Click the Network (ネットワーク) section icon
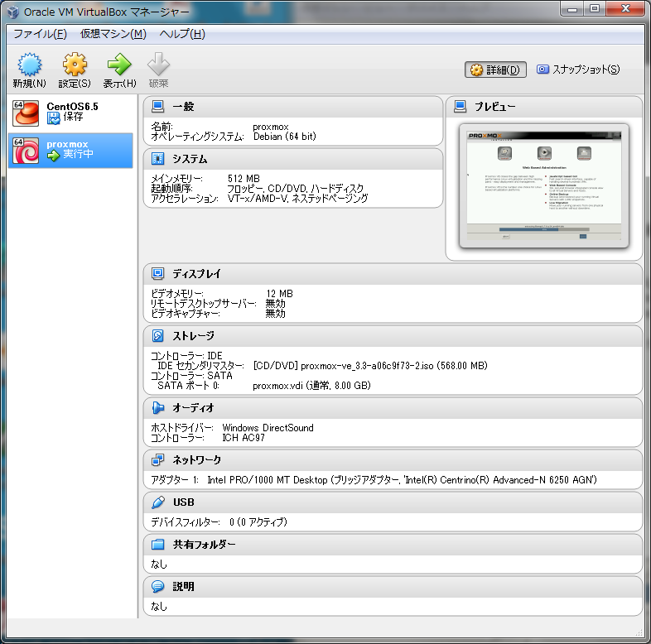This screenshot has height=644, width=651. tap(157, 459)
